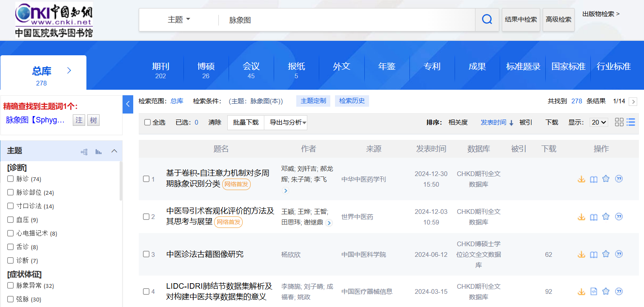Switch to grid view layout
644x307 pixels.
click(x=619, y=122)
